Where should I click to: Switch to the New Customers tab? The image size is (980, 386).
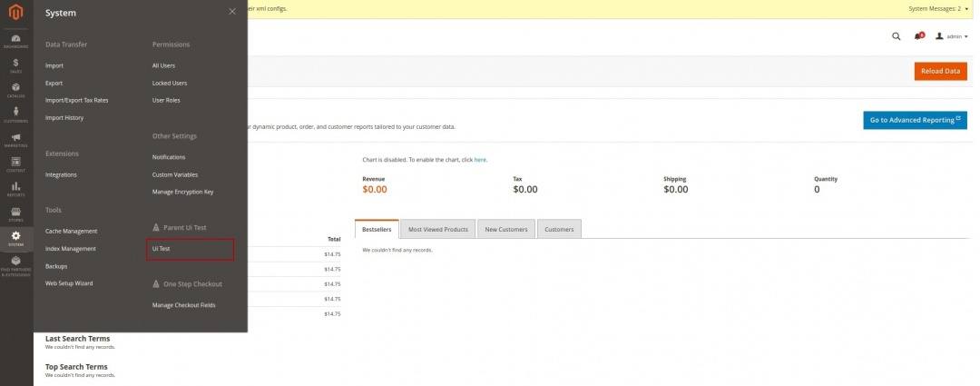click(506, 229)
